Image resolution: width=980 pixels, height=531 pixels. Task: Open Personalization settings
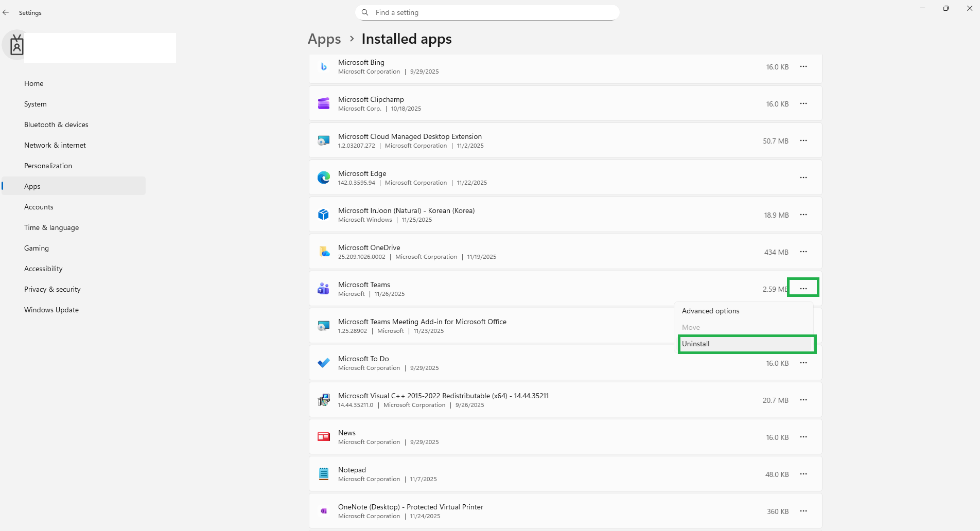pos(74,166)
